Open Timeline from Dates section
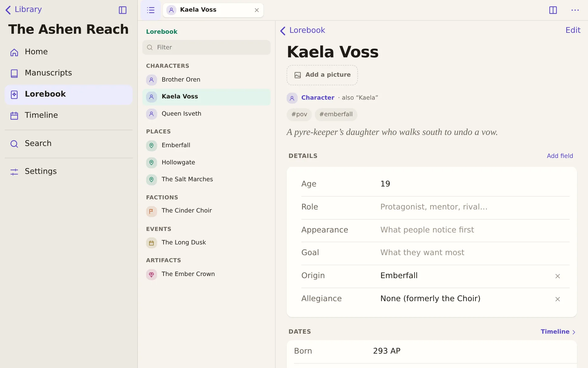 pyautogui.click(x=558, y=332)
